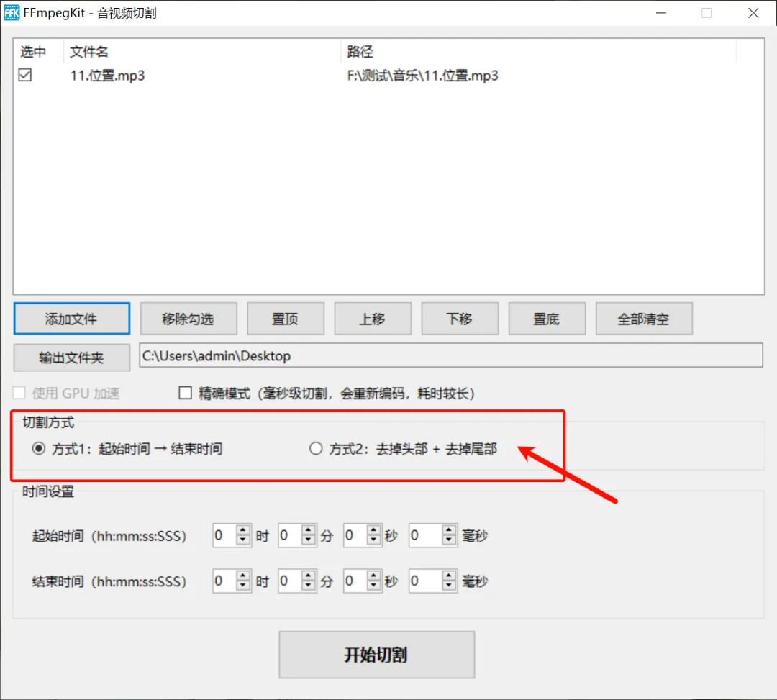
Task: Select the file name 11.位置.mp3
Action: pos(107,76)
